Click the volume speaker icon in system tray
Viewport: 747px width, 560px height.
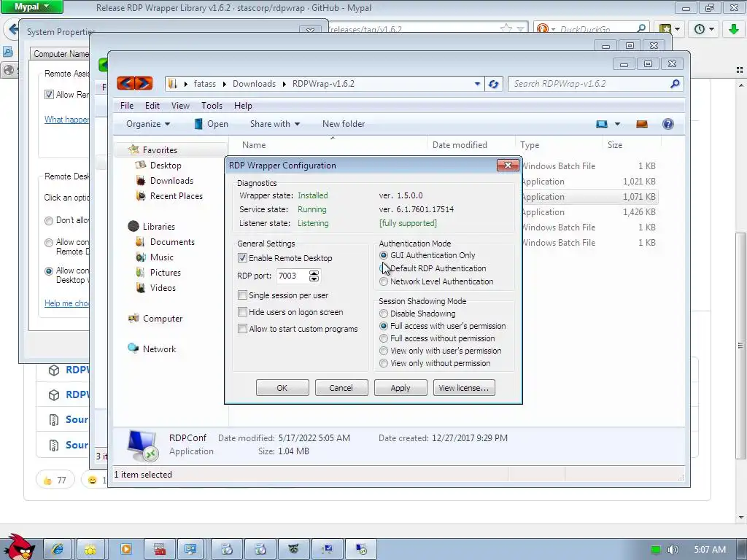click(673, 550)
